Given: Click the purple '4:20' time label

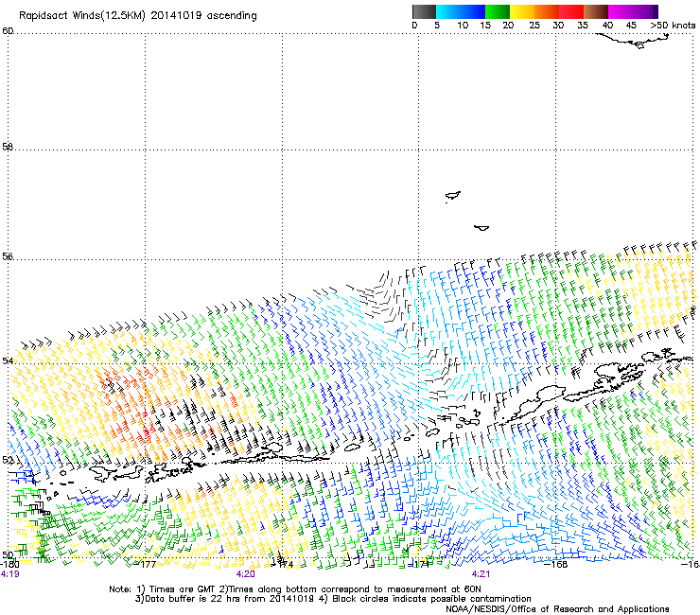Looking at the screenshot, I should coord(246,574).
